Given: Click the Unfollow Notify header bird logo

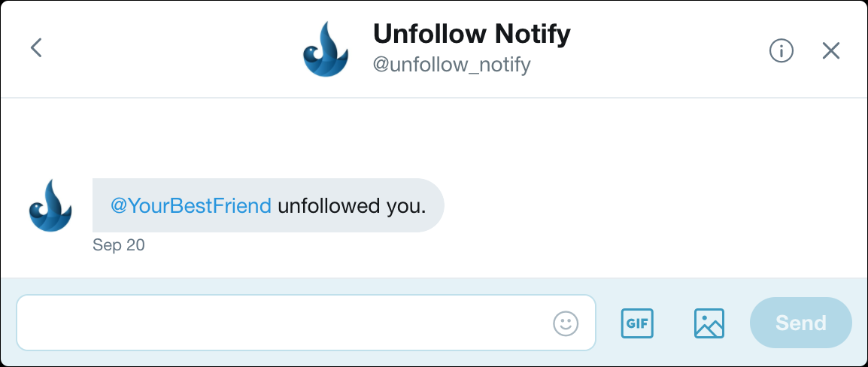Looking at the screenshot, I should (x=326, y=50).
